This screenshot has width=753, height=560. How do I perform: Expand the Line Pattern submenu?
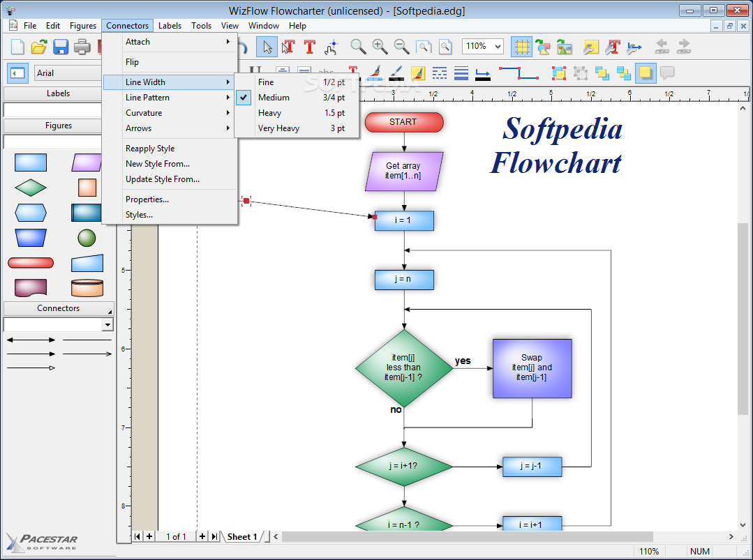pos(170,98)
